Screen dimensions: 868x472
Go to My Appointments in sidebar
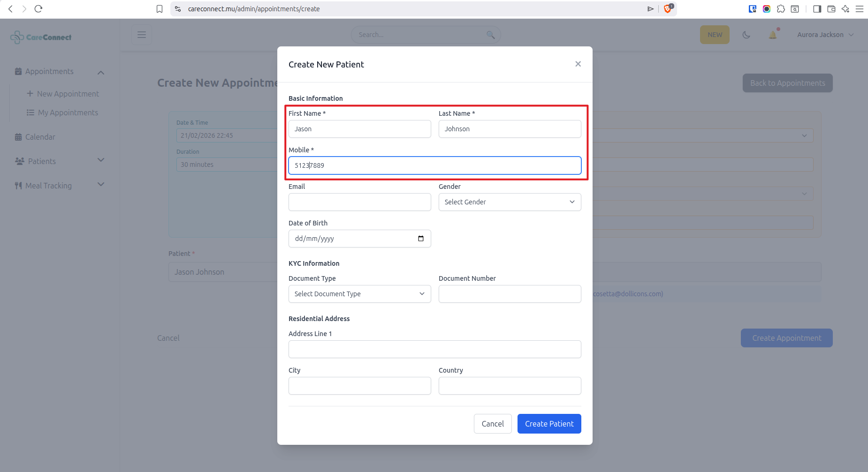point(68,112)
